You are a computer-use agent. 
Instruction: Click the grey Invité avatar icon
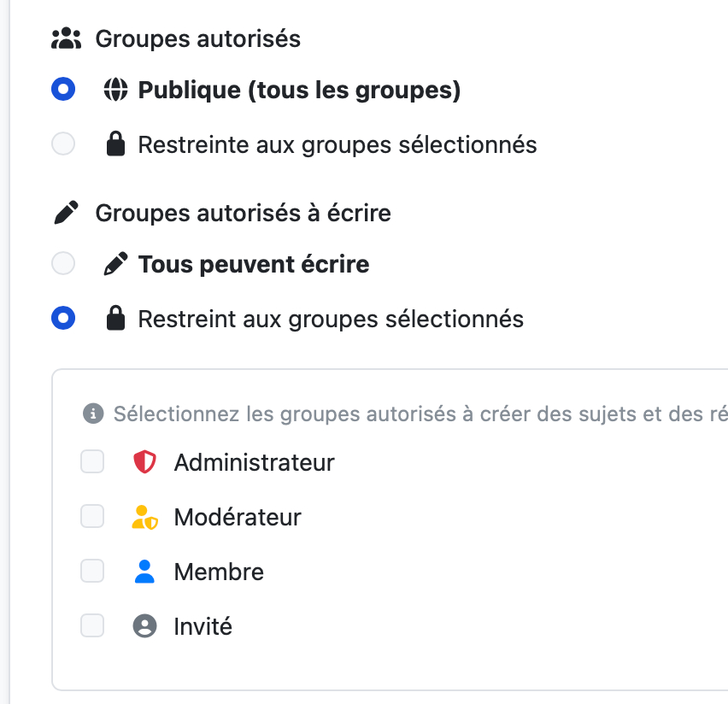(x=145, y=626)
